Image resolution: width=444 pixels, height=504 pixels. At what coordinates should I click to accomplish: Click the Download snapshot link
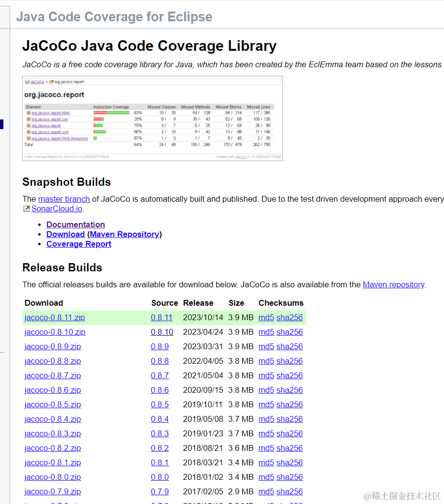pos(66,234)
